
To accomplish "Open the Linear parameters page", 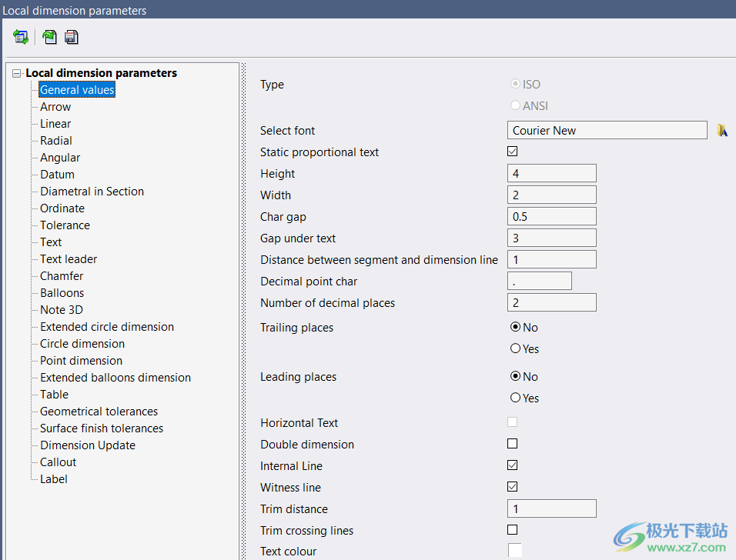I will [x=55, y=123].
